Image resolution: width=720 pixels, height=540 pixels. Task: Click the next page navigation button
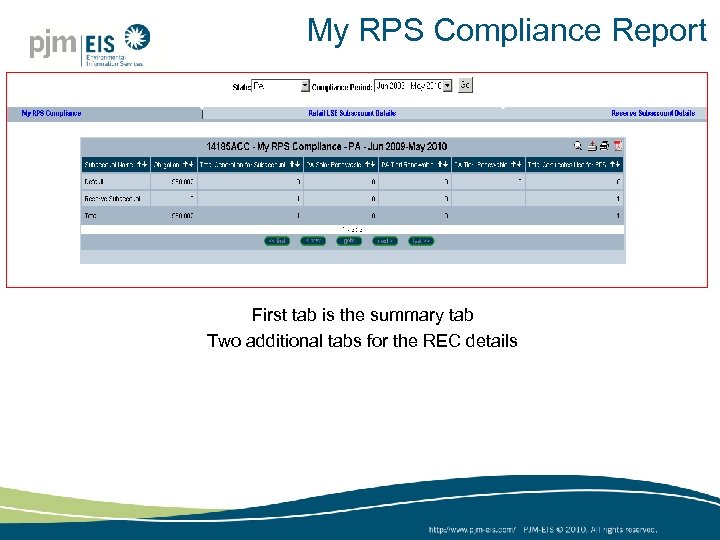click(x=385, y=241)
